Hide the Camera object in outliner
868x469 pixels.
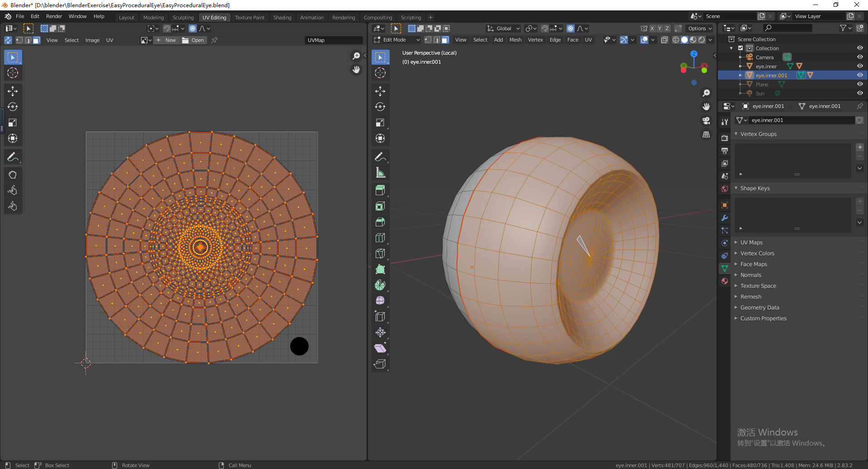pos(860,57)
